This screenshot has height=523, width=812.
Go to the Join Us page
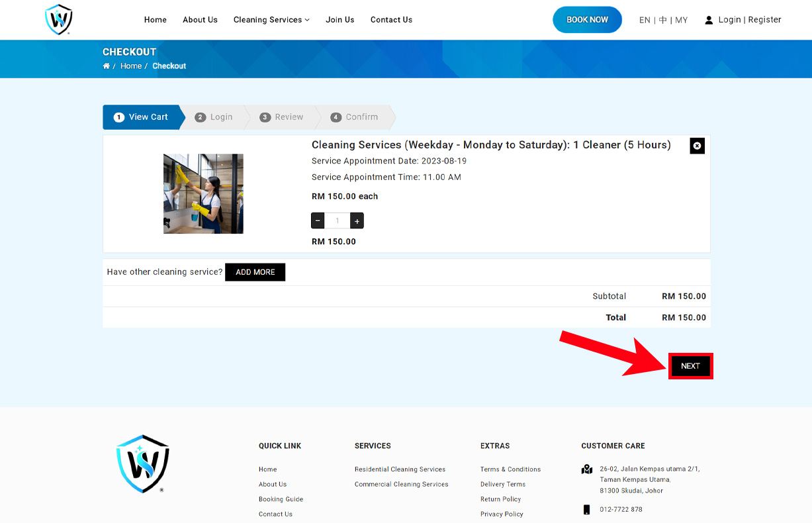coord(339,20)
